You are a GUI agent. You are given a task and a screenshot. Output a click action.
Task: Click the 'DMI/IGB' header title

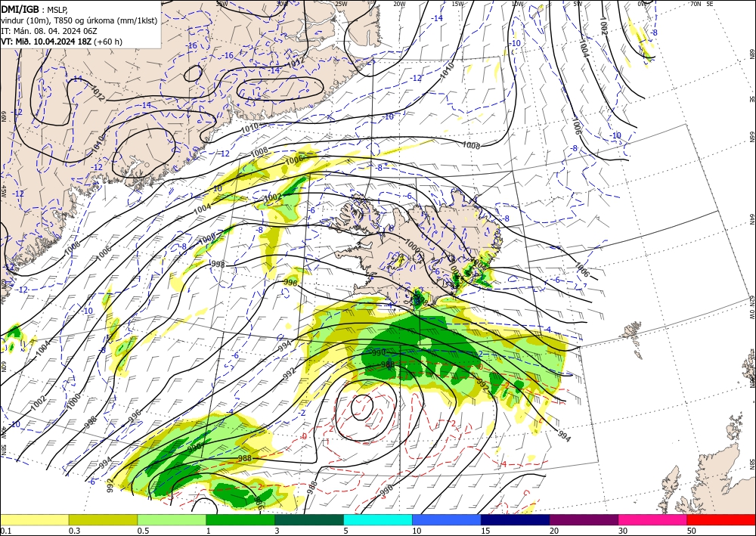(x=20, y=9)
